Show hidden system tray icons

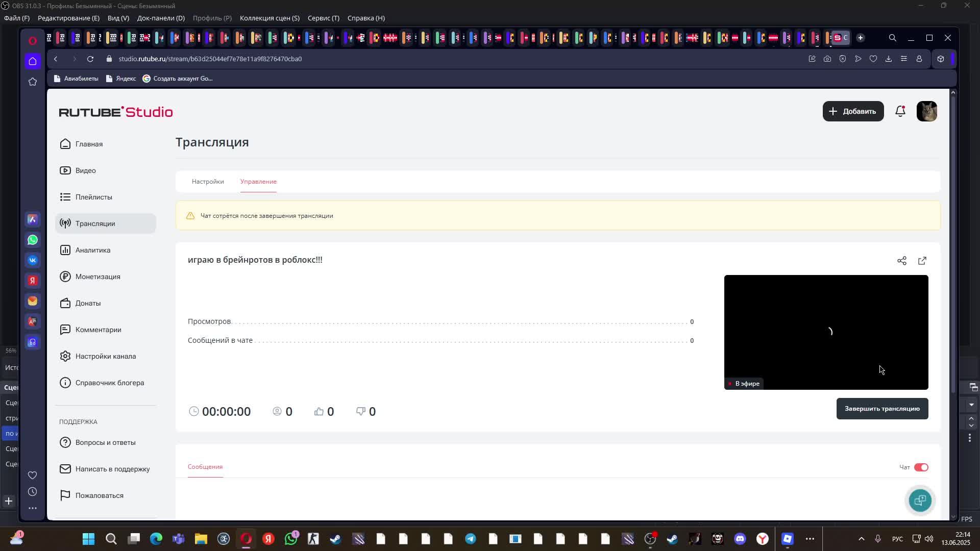click(x=862, y=539)
